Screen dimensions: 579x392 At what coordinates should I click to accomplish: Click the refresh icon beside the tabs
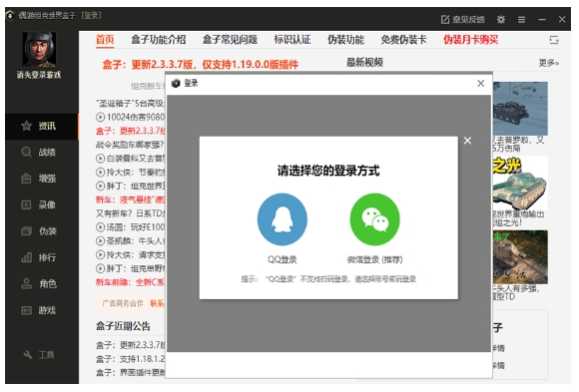tap(553, 40)
